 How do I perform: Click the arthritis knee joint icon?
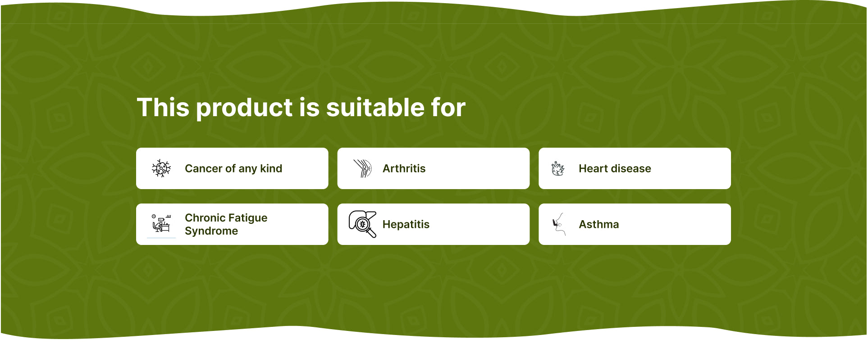(362, 168)
